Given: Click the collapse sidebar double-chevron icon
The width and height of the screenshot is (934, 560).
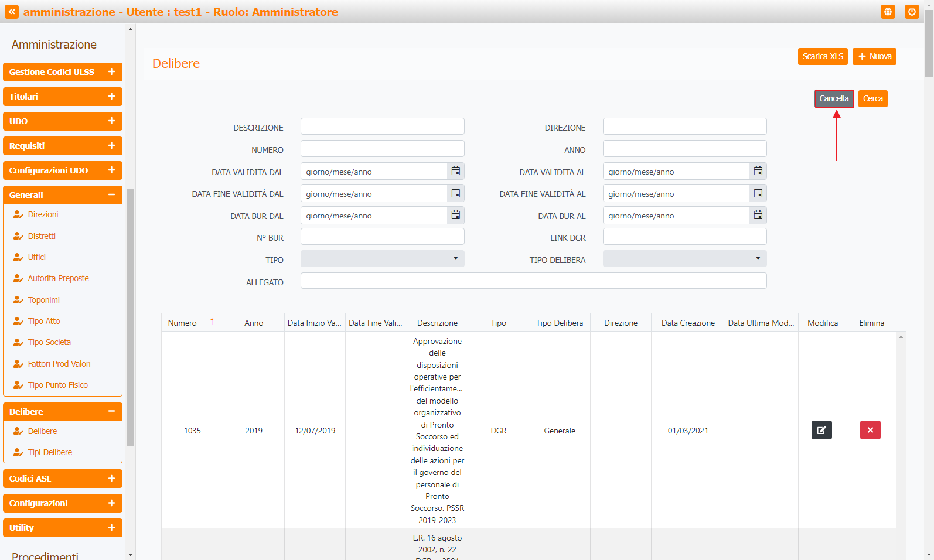Looking at the screenshot, I should click(x=12, y=12).
